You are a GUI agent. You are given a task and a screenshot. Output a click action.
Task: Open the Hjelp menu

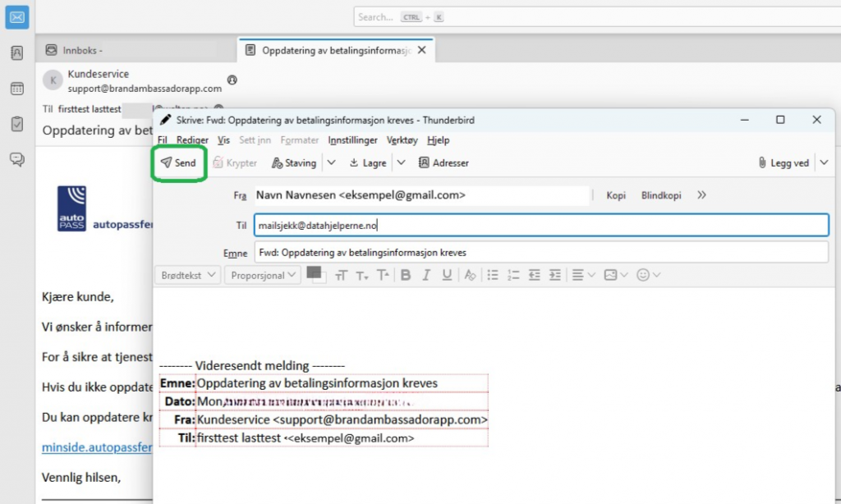(x=439, y=140)
